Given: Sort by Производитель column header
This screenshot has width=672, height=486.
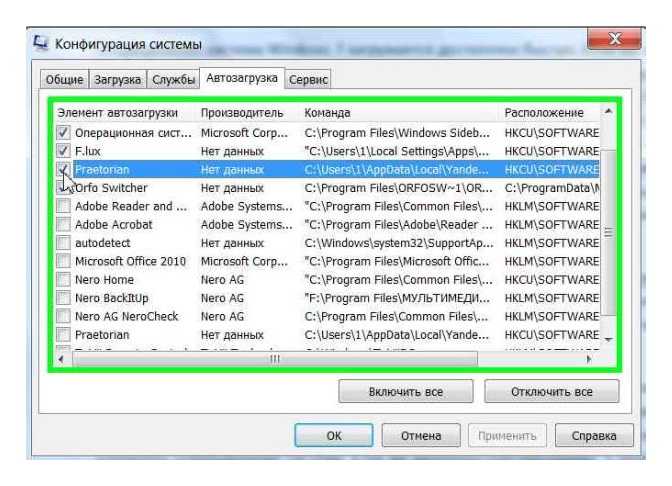Looking at the screenshot, I should [242, 113].
